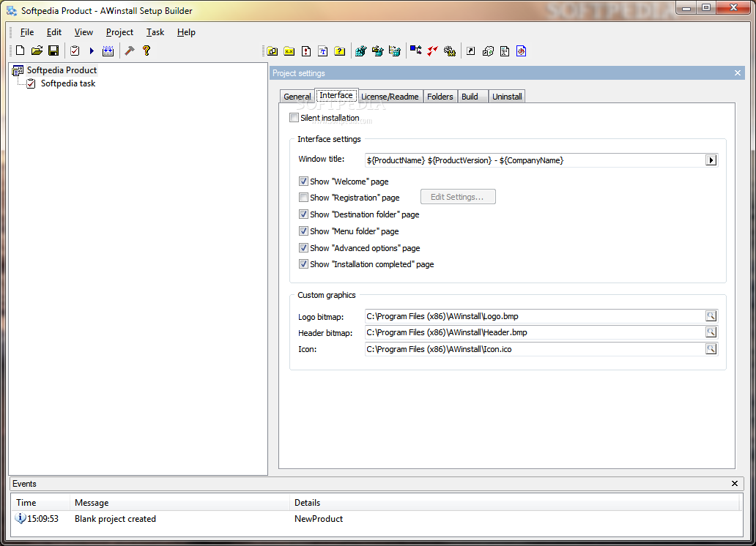Uncheck Show "Welcome" page
Screen dimensions: 756x546
pos(303,182)
